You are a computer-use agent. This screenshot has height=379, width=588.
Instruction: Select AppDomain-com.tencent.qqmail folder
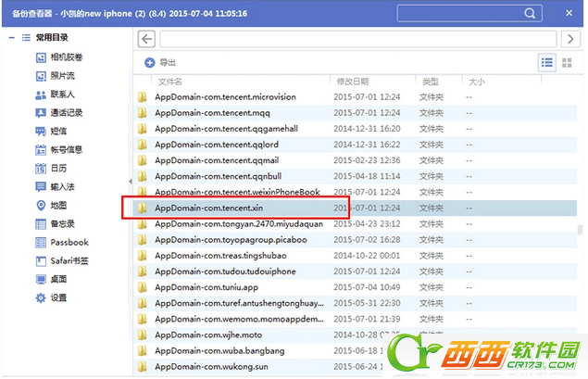(x=355, y=160)
